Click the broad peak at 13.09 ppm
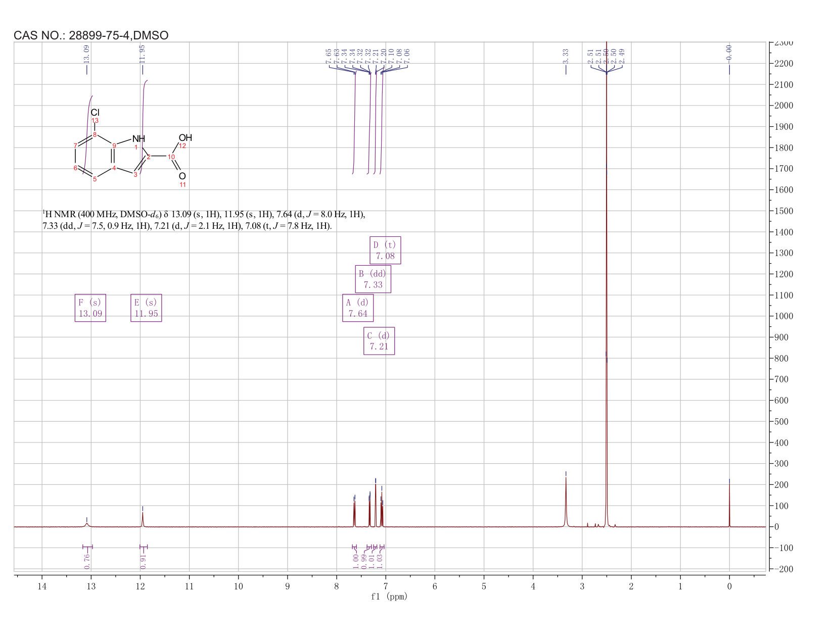The width and height of the screenshot is (834, 644). tap(87, 525)
